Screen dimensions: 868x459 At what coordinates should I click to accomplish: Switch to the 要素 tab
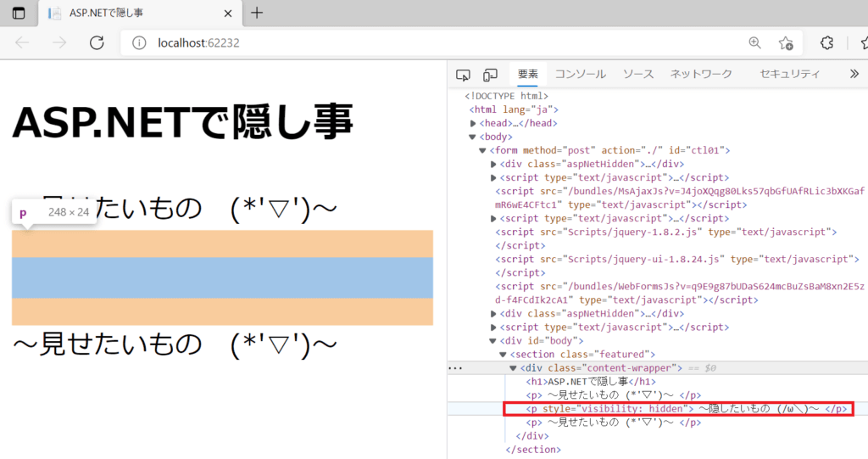click(527, 75)
